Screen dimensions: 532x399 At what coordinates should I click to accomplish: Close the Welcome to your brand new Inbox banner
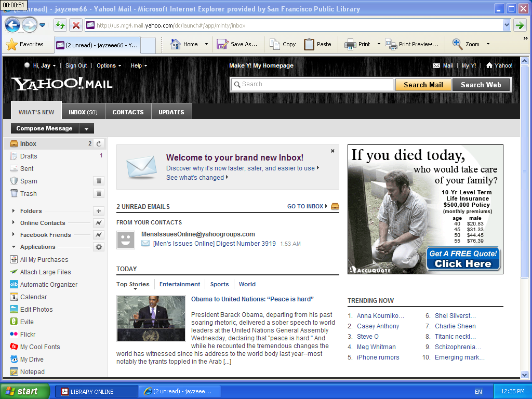pyautogui.click(x=332, y=151)
